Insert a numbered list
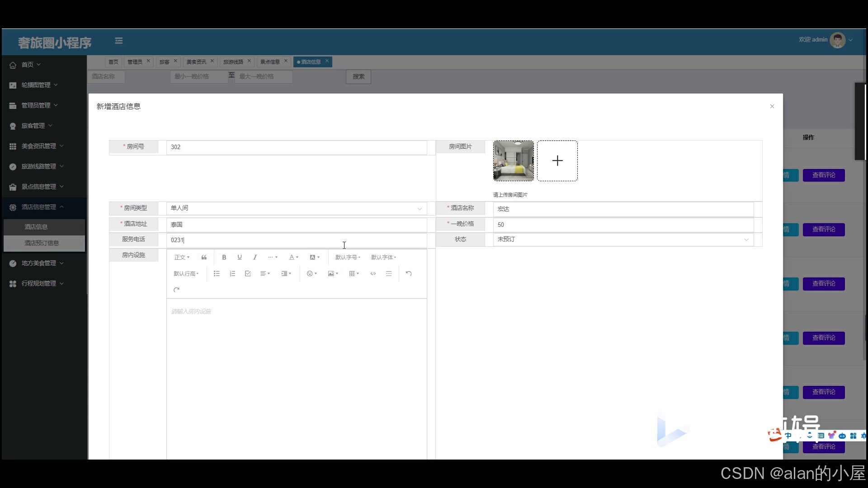868x488 pixels. click(232, 274)
